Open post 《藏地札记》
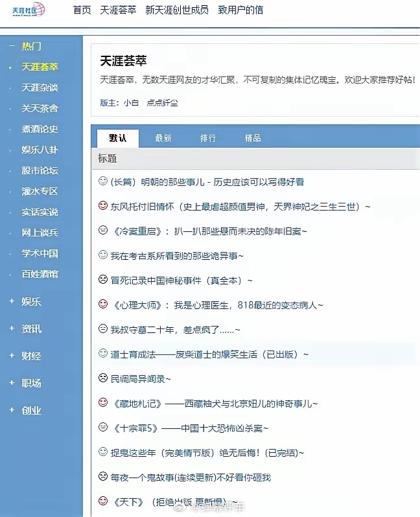420x517 pixels. [215, 404]
